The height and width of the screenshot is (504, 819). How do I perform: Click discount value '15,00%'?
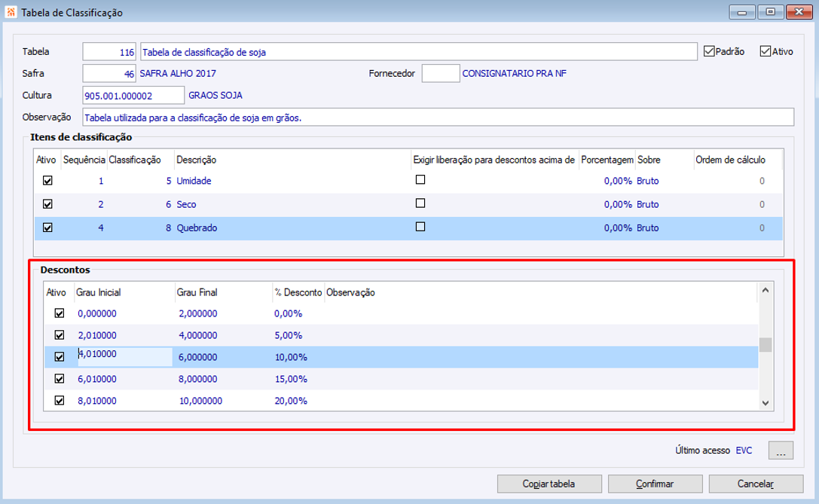click(x=291, y=379)
